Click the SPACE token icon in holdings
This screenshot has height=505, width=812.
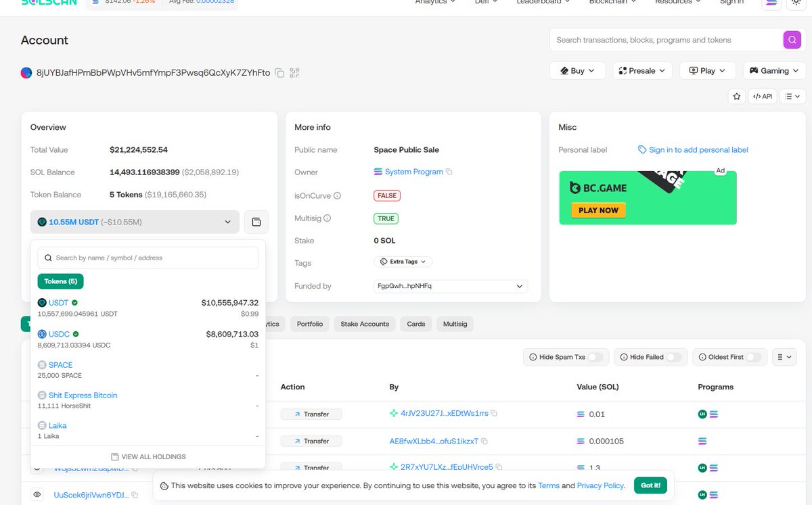tap(42, 365)
